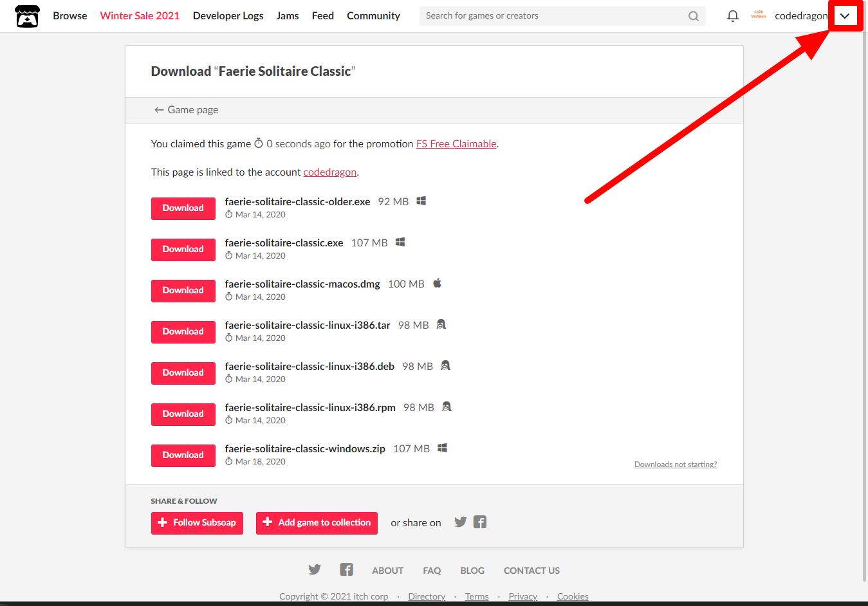Screen dimensions: 868x606
Task: Click the '92 MB' file size text
Action: 393,201
